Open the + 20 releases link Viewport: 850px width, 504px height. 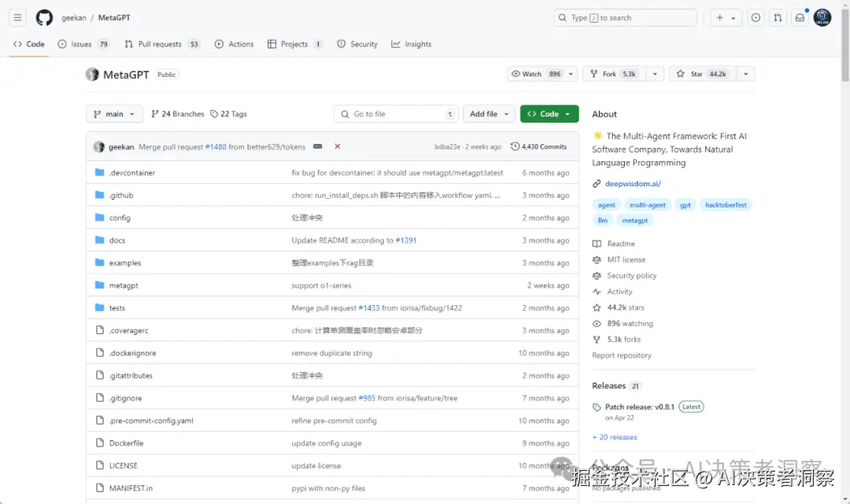615,437
